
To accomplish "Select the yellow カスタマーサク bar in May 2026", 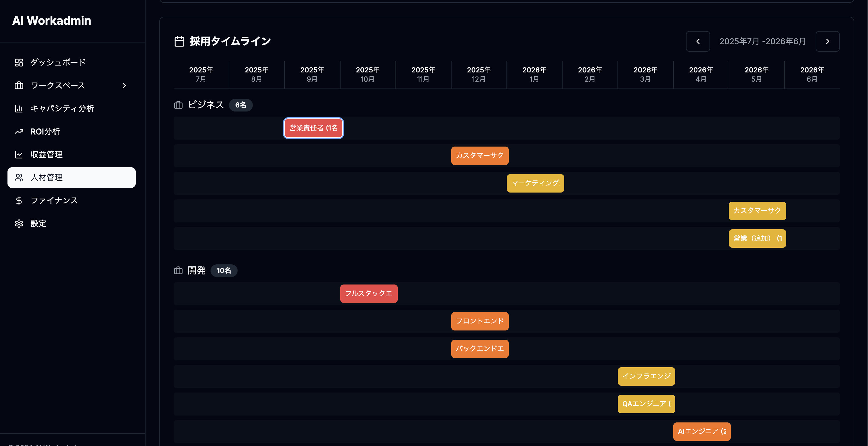I will click(758, 211).
